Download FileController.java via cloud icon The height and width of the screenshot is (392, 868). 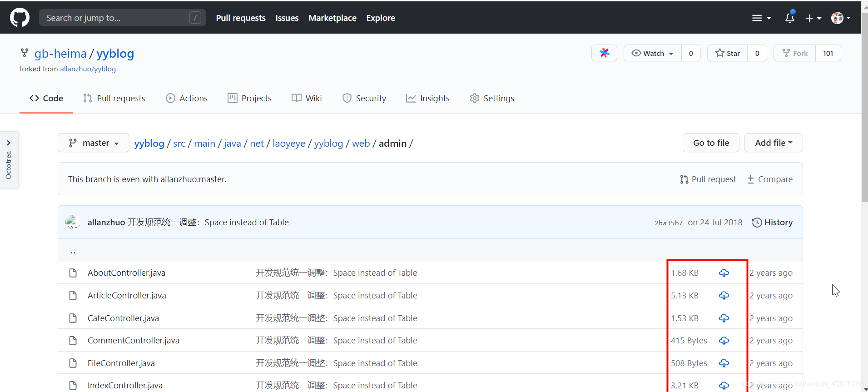click(x=724, y=363)
